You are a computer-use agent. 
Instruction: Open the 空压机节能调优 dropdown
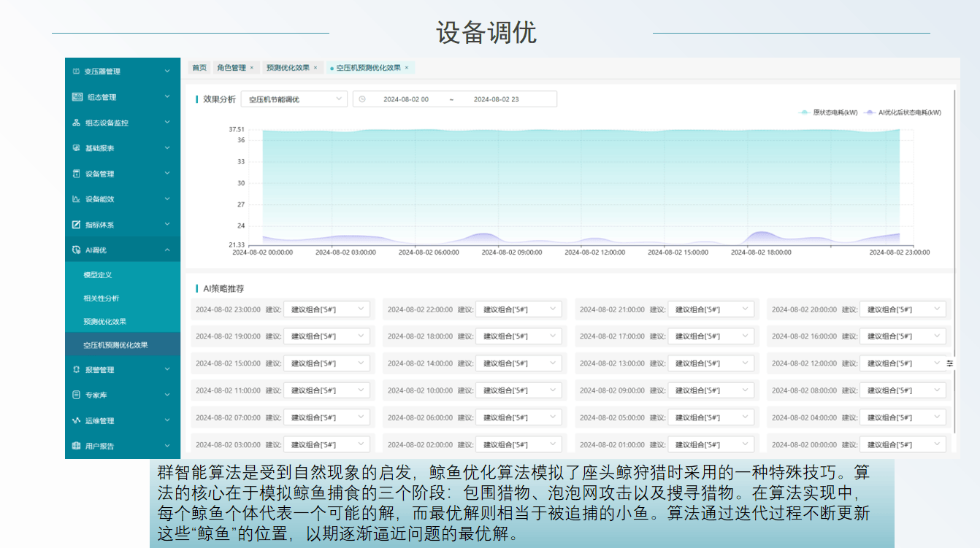tap(294, 99)
